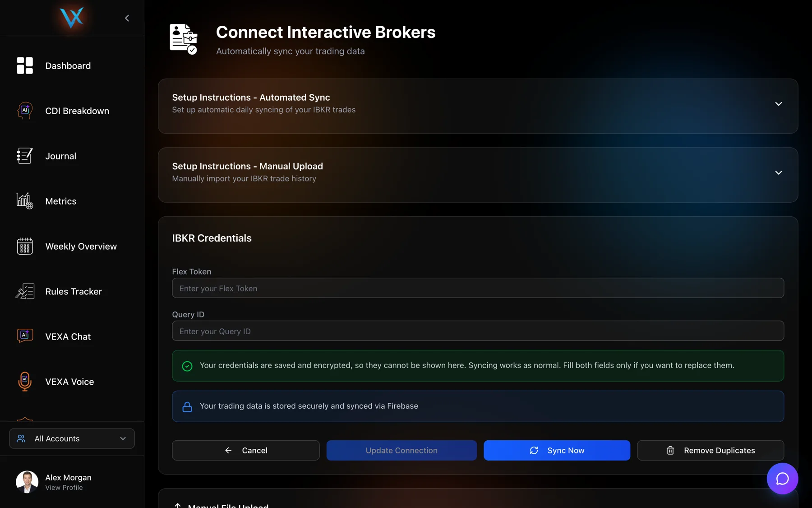Click Alex Morgan's profile avatar
The height and width of the screenshot is (508, 812).
click(x=27, y=482)
